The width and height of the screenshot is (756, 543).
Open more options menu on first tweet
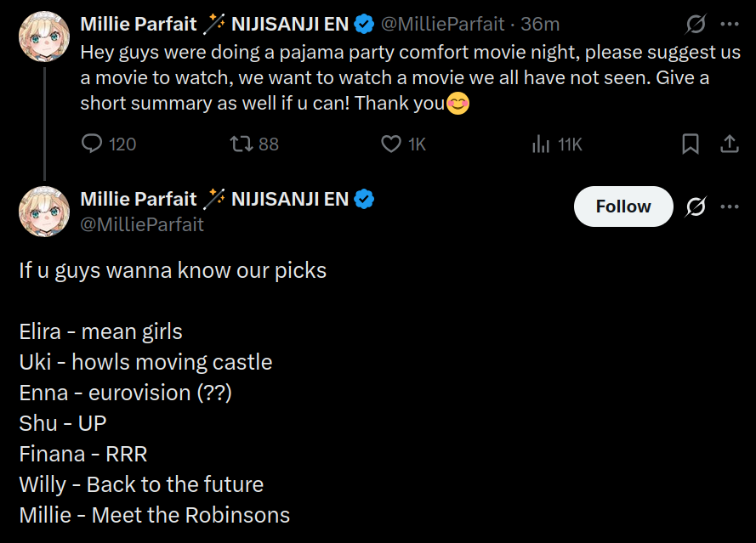pyautogui.click(x=730, y=24)
